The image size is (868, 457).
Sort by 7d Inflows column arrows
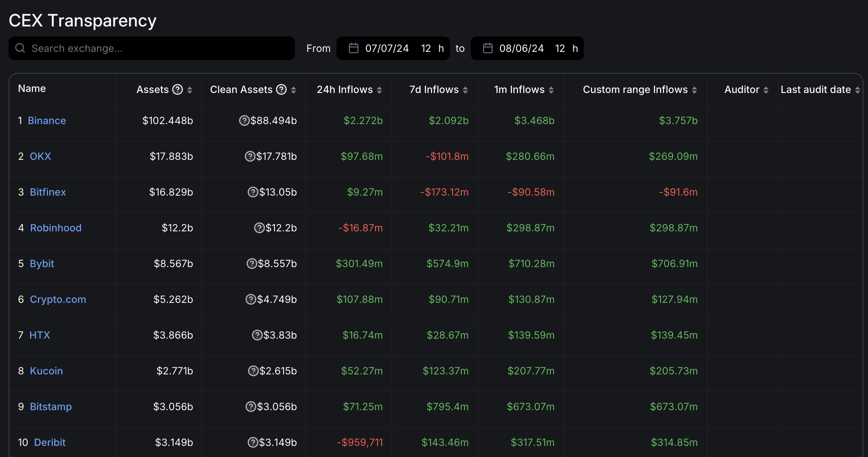tap(465, 90)
